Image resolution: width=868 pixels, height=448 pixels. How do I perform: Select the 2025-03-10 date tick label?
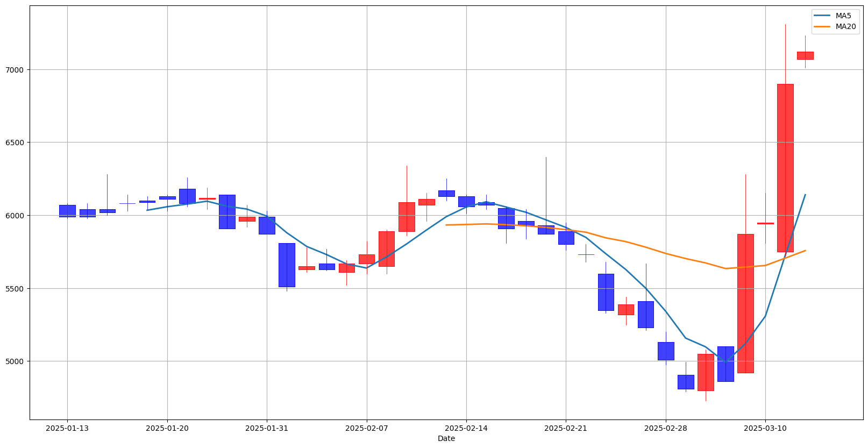click(765, 428)
